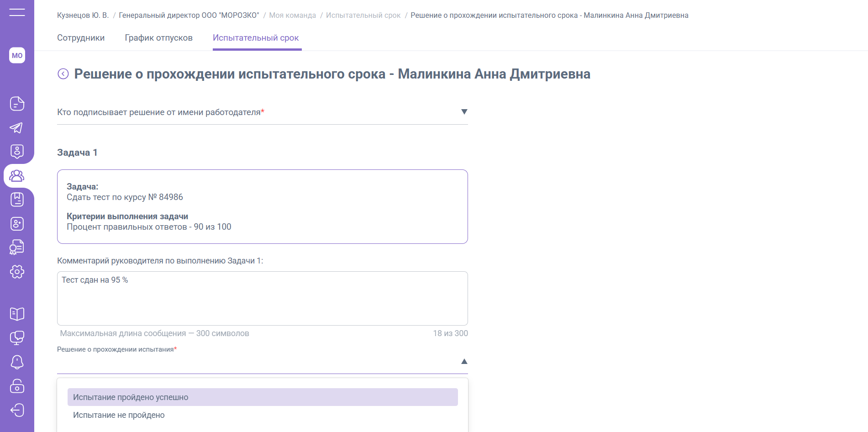The image size is (868, 432).
Task: Click the back arrow next to the page title
Action: (x=63, y=74)
